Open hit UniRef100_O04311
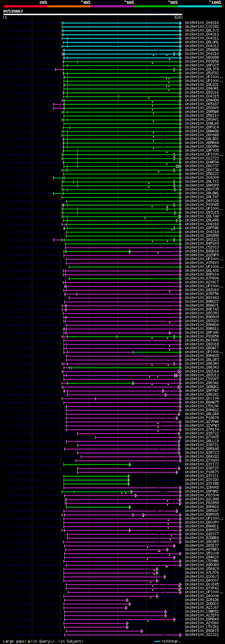The image size is (225, 644). 202,38
